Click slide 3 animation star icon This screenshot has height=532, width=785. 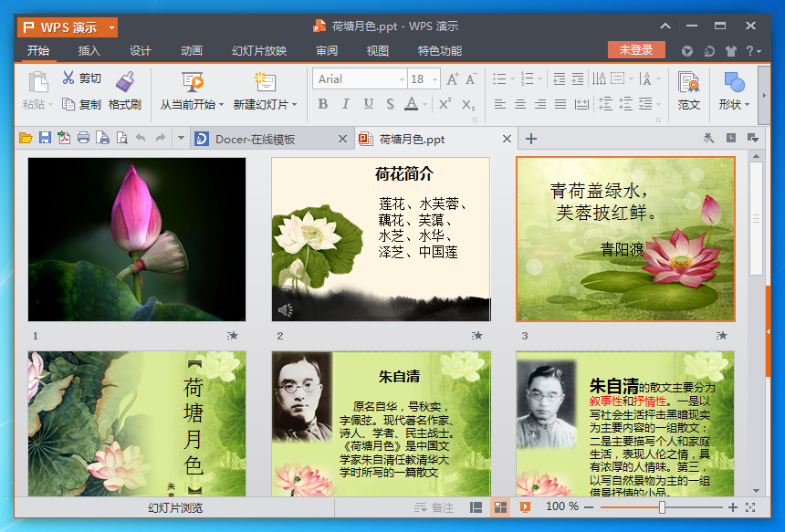pos(721,335)
